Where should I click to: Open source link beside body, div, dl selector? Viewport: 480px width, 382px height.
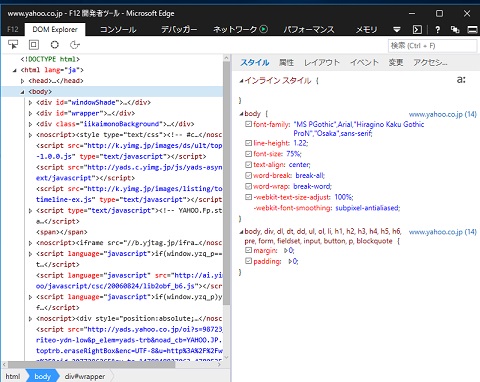point(443,232)
